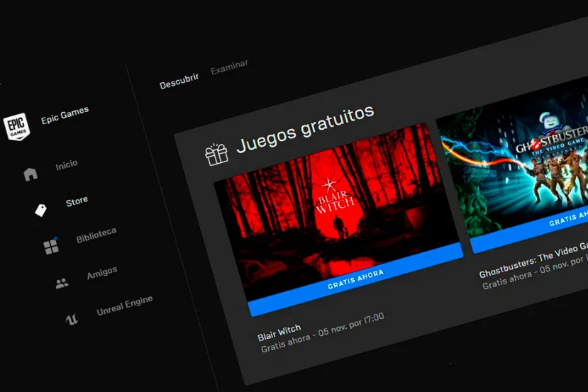Screen dimensions: 588x392
Task: Click the Epic Games text label
Action: click(65, 115)
